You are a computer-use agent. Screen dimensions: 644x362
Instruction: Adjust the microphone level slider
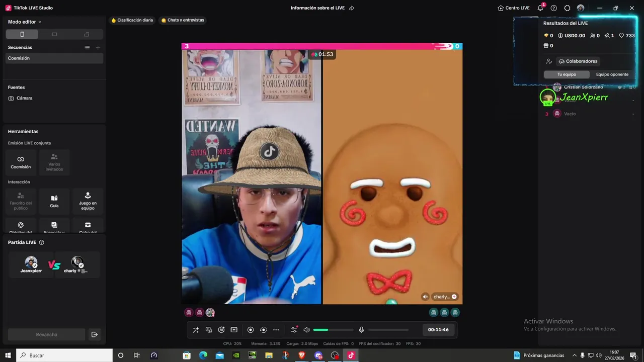click(388, 330)
